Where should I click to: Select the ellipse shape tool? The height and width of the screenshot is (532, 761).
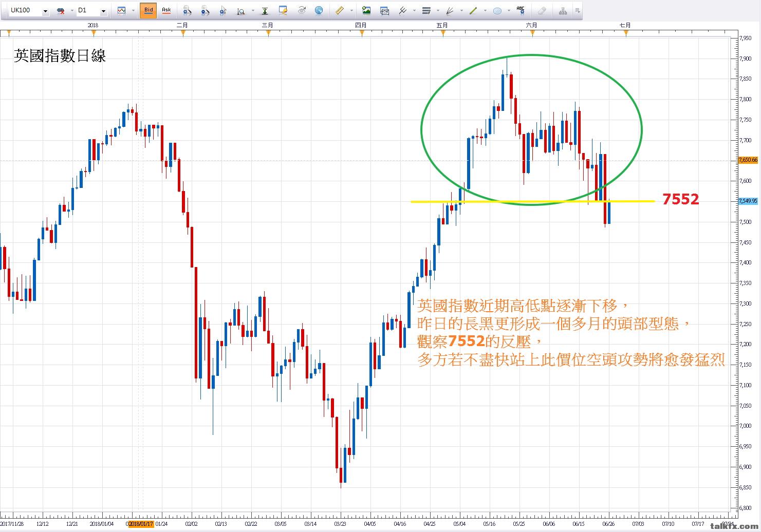click(497, 10)
